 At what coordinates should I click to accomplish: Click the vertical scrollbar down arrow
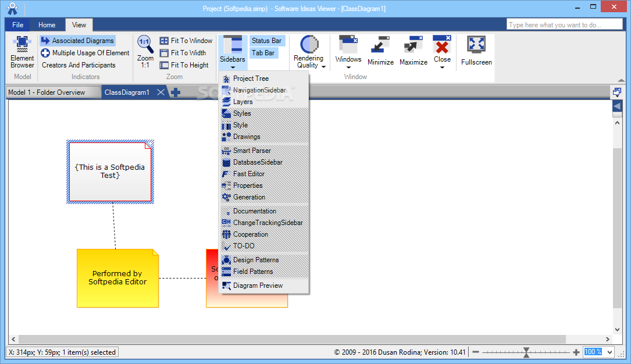click(x=617, y=330)
